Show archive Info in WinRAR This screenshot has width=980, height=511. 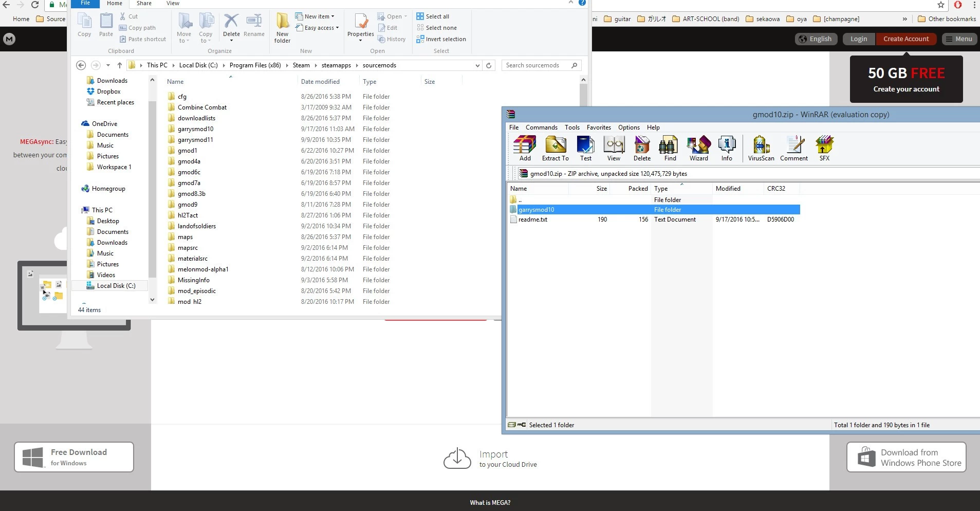(727, 149)
